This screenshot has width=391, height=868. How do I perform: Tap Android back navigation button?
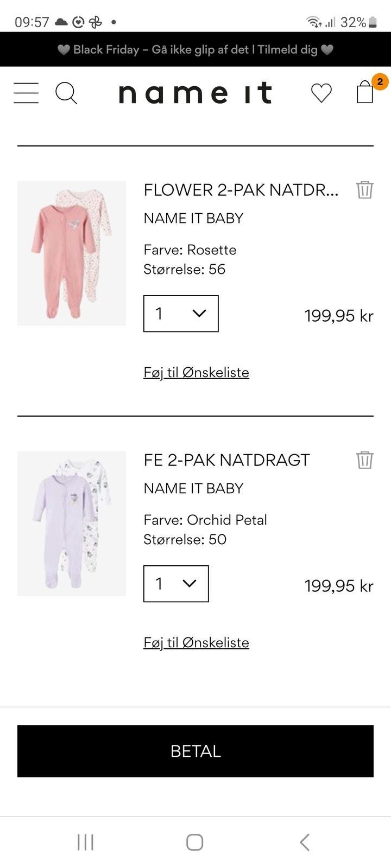pos(305,842)
